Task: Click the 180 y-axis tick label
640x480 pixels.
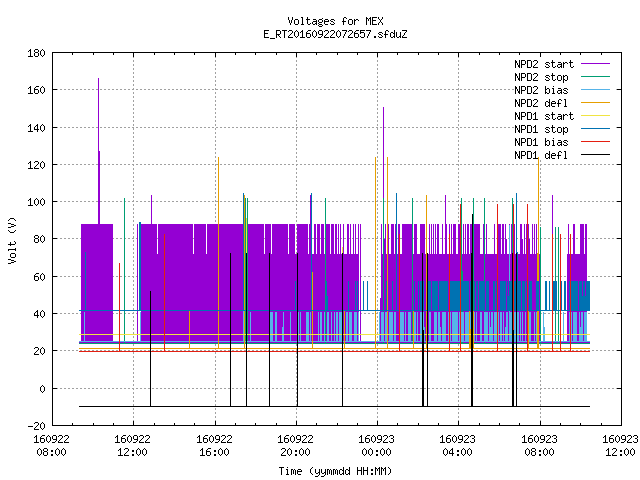Action: [x=36, y=53]
